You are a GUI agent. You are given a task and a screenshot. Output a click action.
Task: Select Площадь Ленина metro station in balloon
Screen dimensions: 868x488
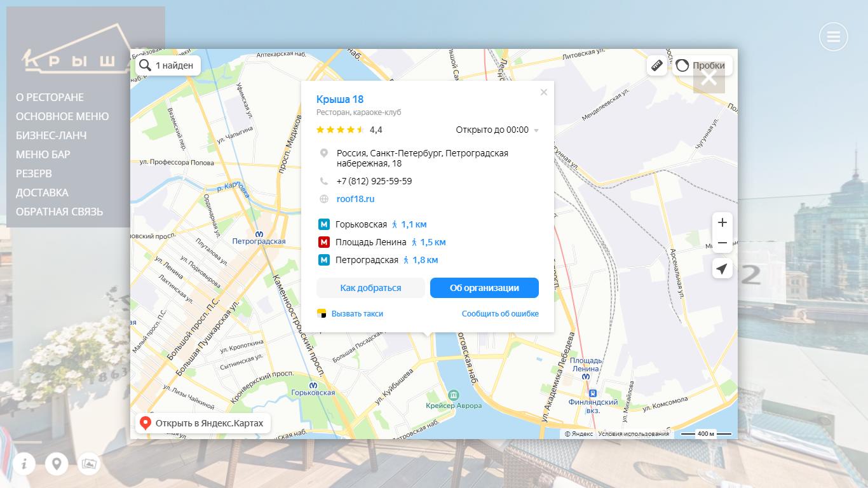370,242
